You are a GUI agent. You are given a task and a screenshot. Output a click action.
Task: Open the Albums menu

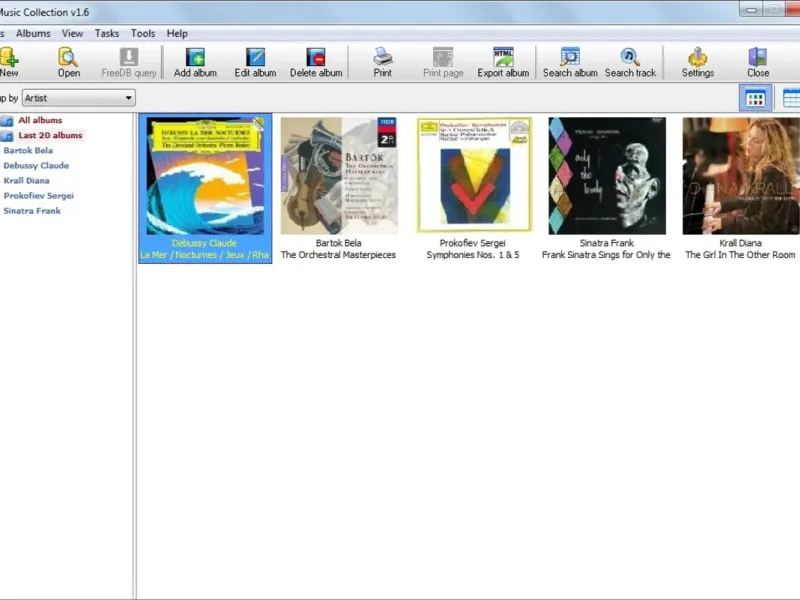(33, 34)
